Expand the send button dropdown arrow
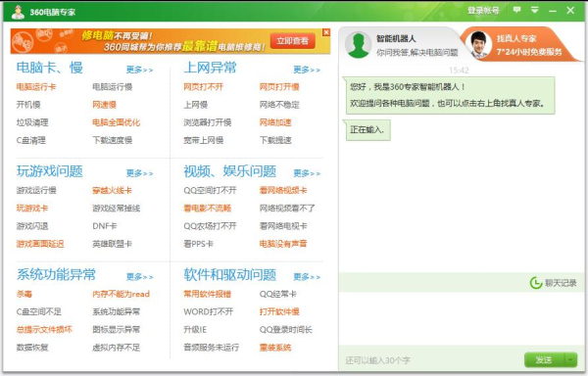This screenshot has width=588, height=376. tap(570, 360)
